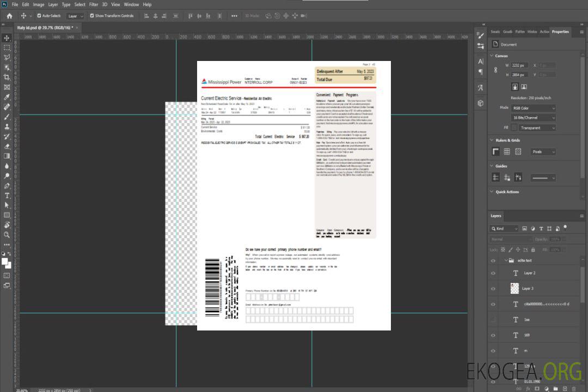This screenshot has height=392, width=588.
Task: Click the Properties panel menu button
Action: click(x=580, y=32)
